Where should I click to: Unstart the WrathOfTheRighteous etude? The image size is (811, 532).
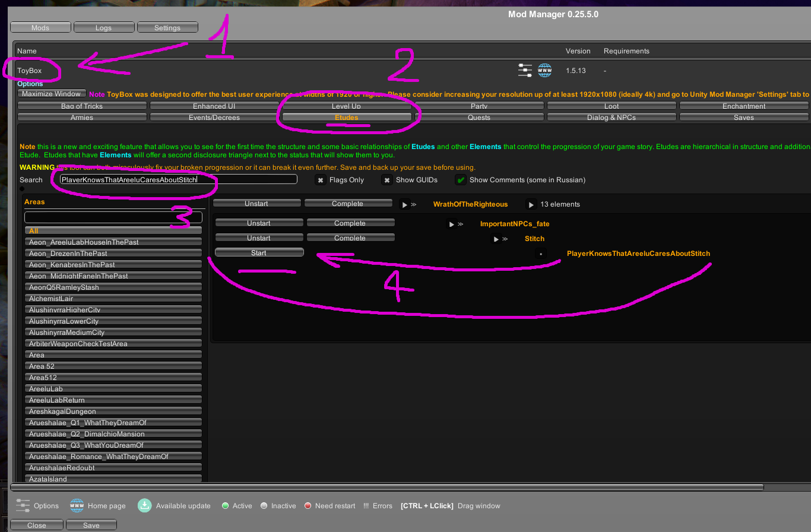point(256,204)
